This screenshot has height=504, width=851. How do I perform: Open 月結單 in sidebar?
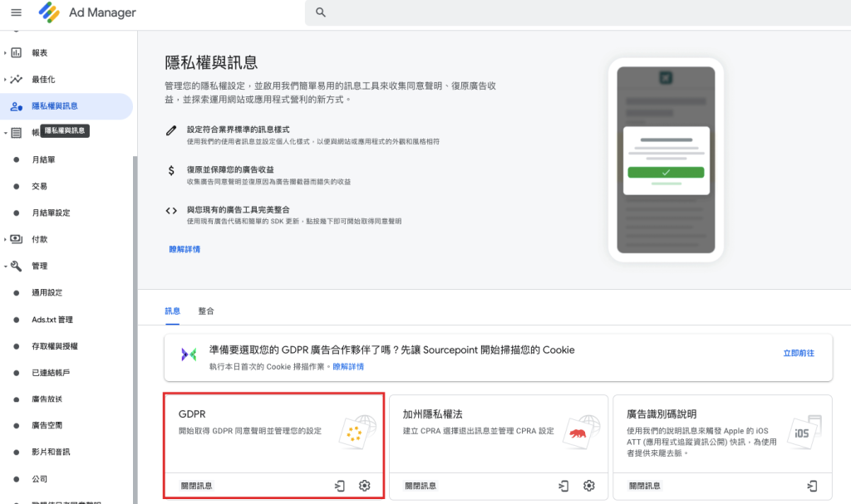click(43, 159)
